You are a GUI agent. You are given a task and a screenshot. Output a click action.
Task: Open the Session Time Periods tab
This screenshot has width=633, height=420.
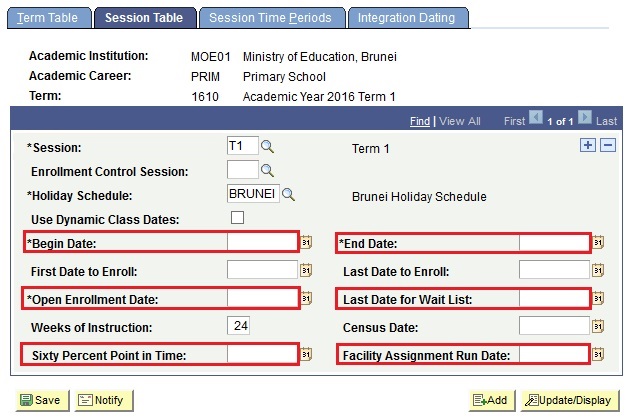pos(272,18)
